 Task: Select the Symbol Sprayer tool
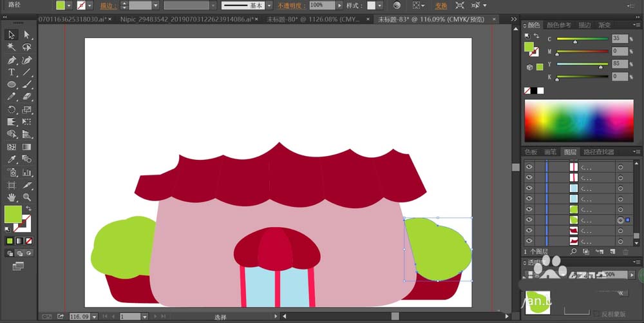point(12,173)
